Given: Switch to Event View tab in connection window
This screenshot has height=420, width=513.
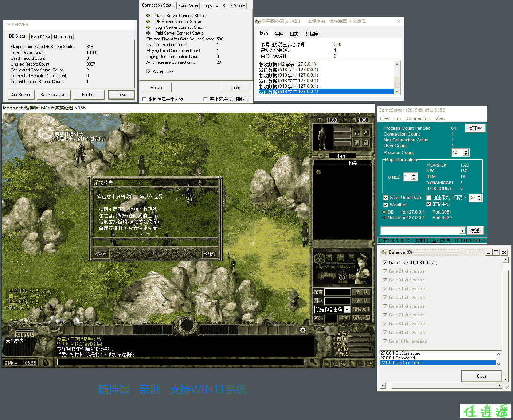Looking at the screenshot, I should coord(188,6).
